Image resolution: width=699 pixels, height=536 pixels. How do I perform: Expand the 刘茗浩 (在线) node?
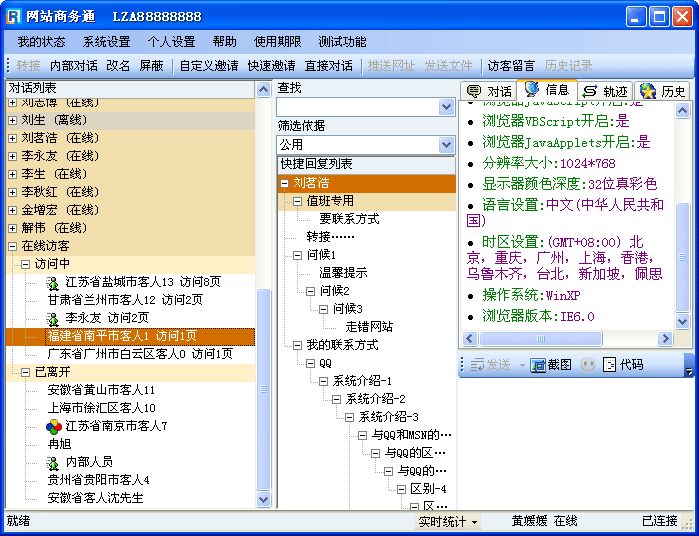(12, 138)
